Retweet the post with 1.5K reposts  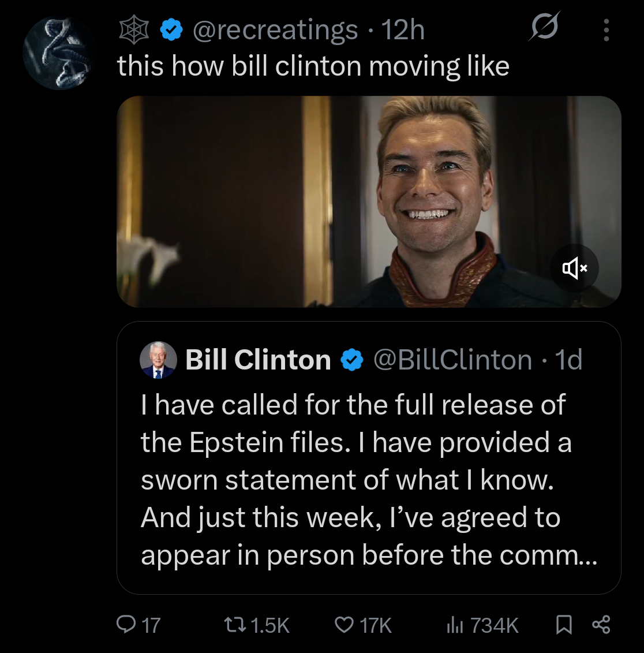coord(234,625)
